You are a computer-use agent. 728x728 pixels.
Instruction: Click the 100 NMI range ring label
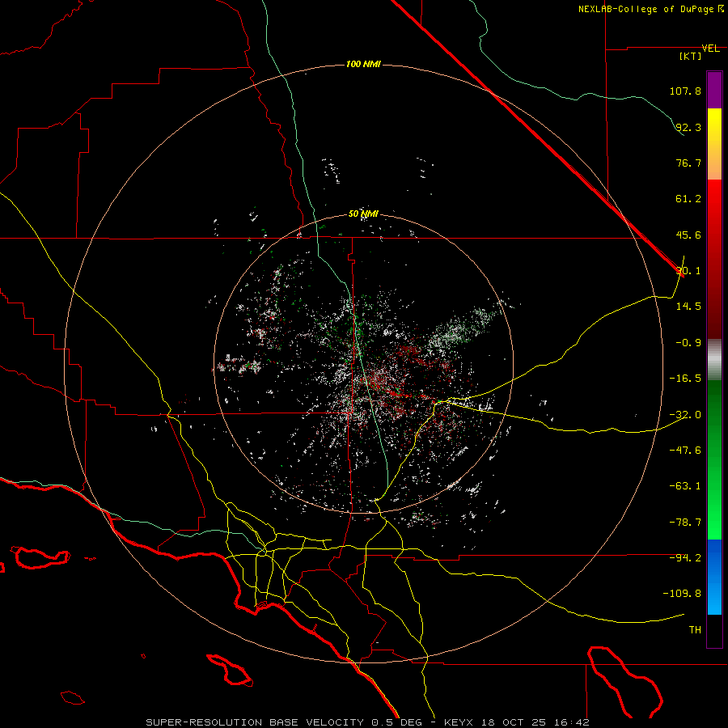(363, 64)
